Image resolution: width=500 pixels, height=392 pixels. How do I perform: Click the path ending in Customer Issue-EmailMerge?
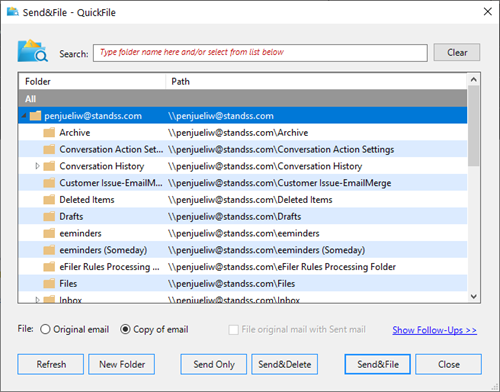coord(280,183)
